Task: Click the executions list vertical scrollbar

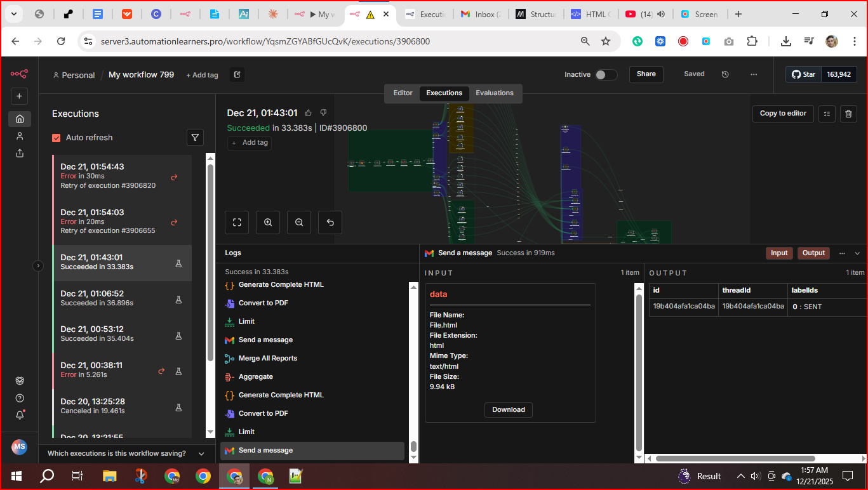Action: click(211, 263)
